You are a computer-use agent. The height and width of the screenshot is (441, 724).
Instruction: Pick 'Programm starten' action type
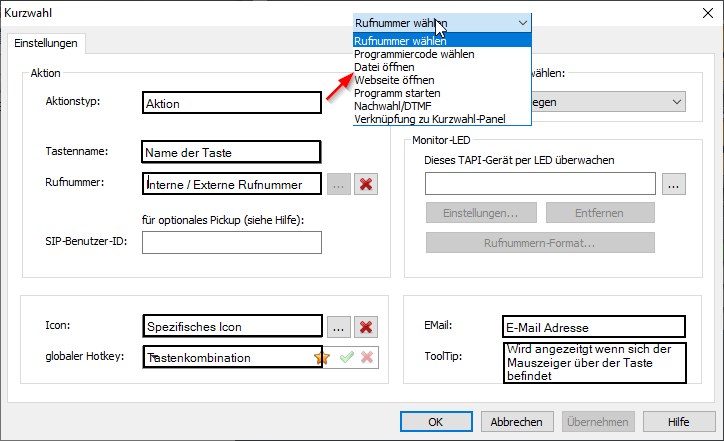[397, 93]
